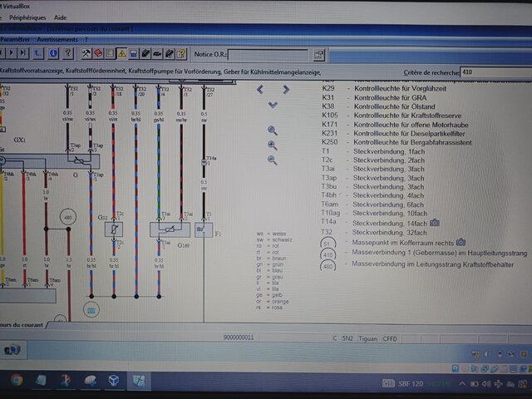Click the Critère de recherche search field
The height and width of the screenshot is (399, 532).
pyautogui.click(x=494, y=73)
